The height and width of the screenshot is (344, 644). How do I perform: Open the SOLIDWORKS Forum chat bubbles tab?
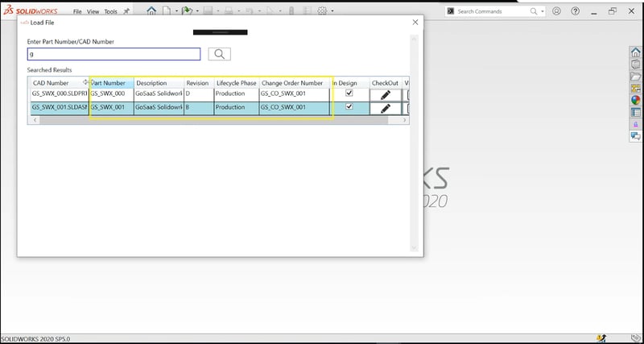click(635, 136)
